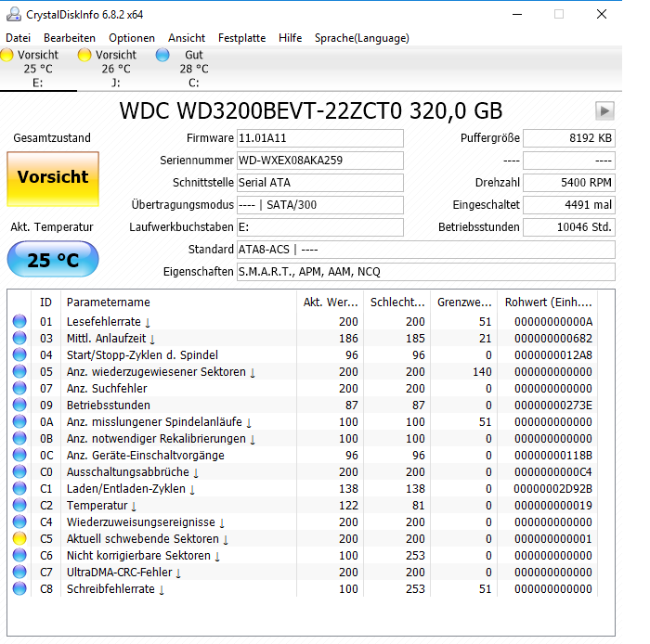650x644 pixels.
Task: Click the yellow Vorsicht health status button
Action: click(53, 178)
